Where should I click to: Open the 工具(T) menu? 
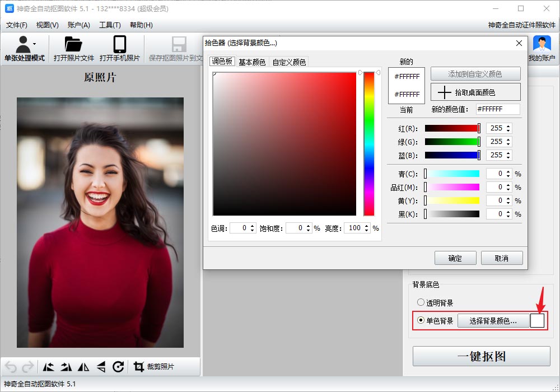(110, 25)
